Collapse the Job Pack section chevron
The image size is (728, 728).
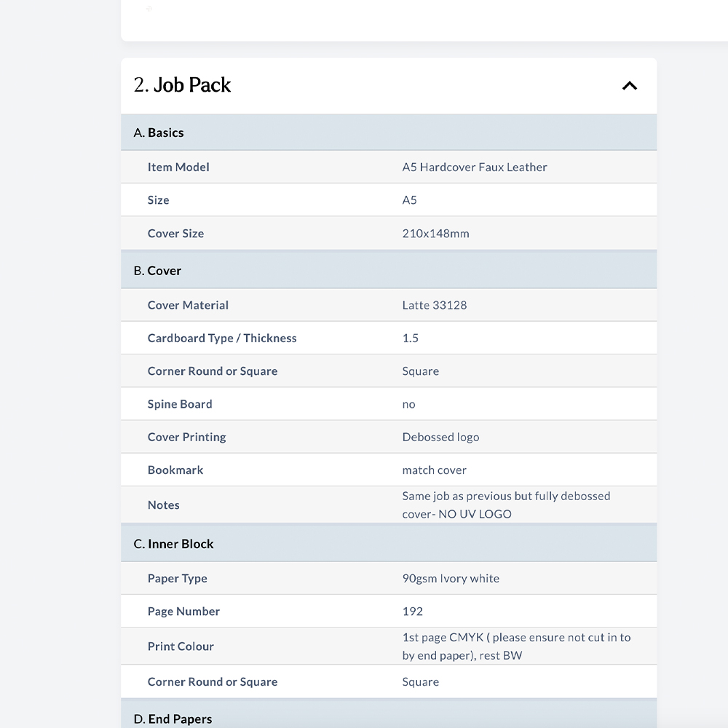pyautogui.click(x=629, y=86)
